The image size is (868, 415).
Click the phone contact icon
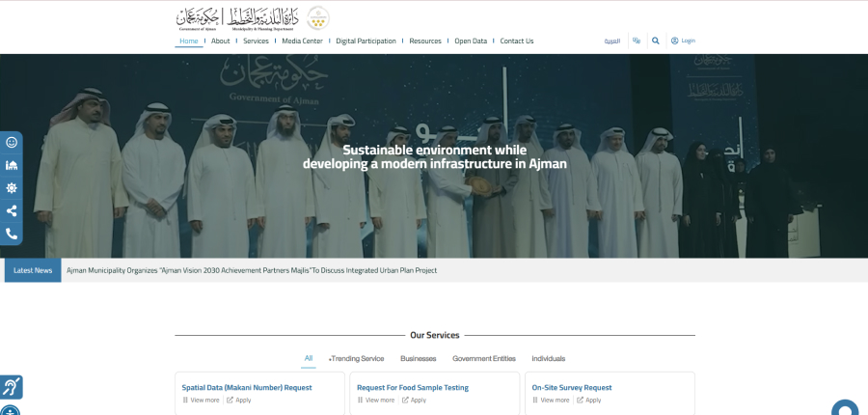12,234
